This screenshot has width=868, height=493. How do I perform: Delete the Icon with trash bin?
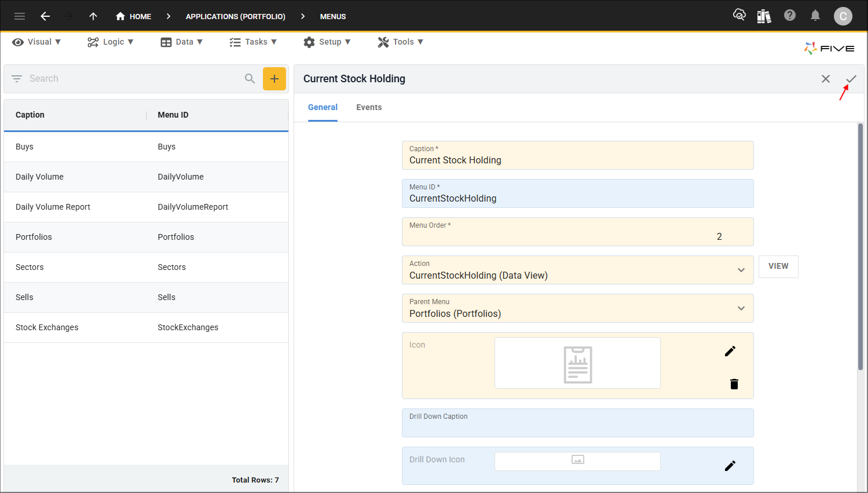[734, 384]
